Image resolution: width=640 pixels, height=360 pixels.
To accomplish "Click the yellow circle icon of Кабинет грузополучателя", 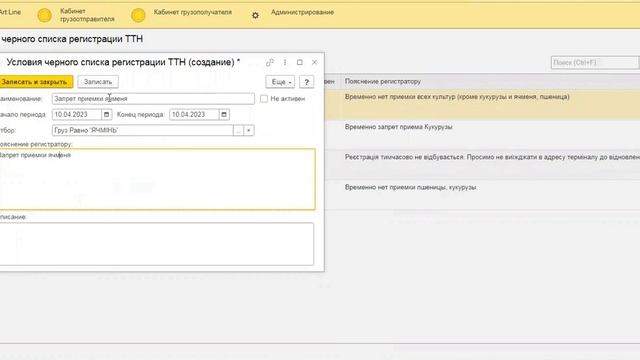I will [x=138, y=16].
